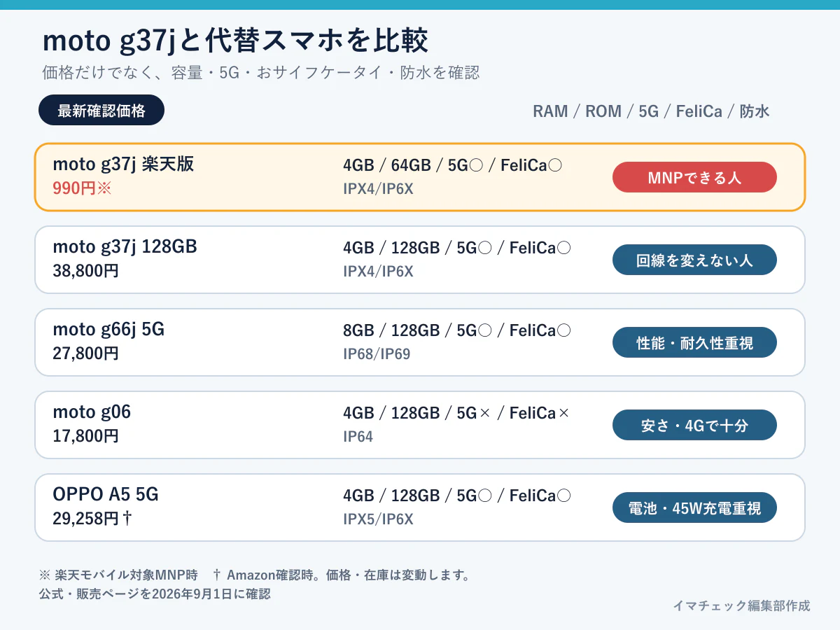Click the name moto g37j 楽天版
Screen dimensions: 840x630
click(123, 164)
